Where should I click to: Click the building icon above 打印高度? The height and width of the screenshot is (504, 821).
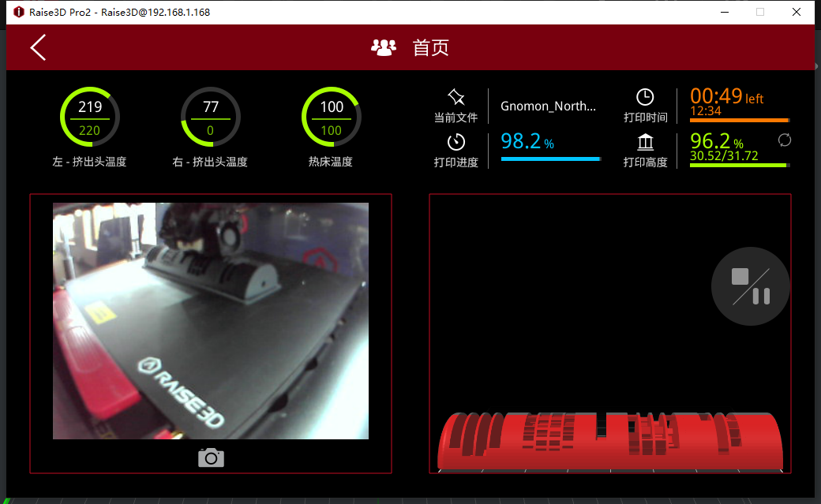point(645,143)
